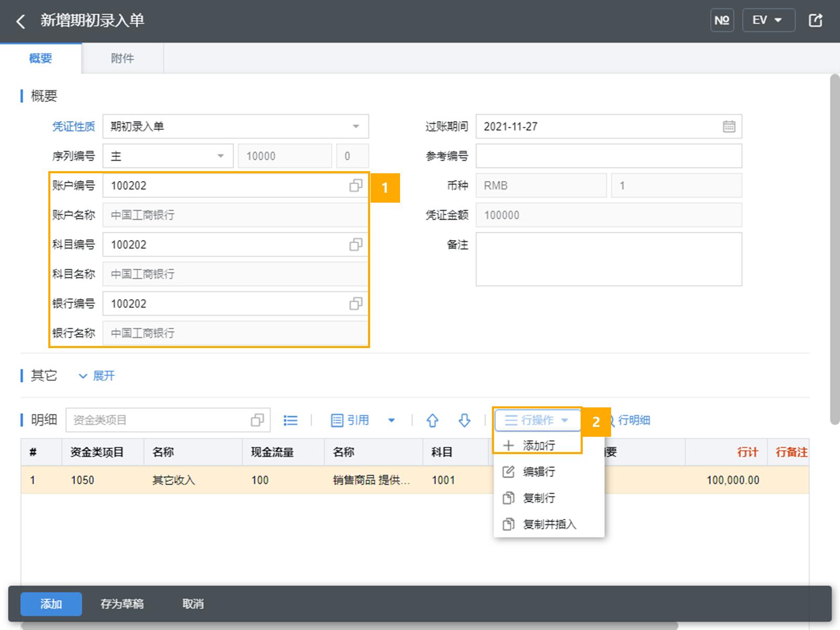840x630 pixels.
Task: Choose 复制并插入 from the menu
Action: (x=549, y=524)
